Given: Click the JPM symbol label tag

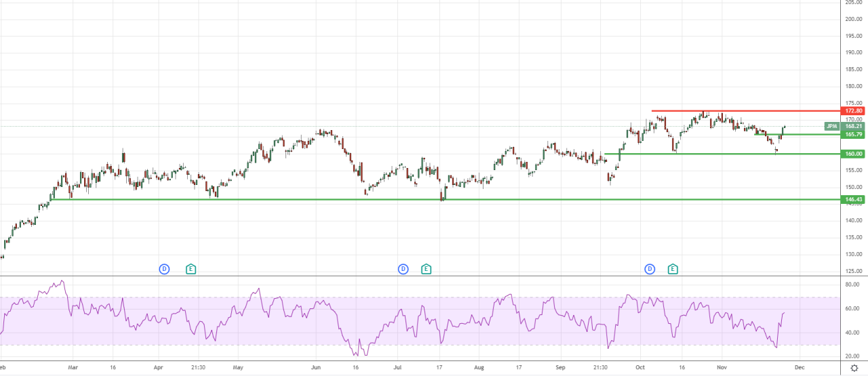Looking at the screenshot, I should [x=832, y=126].
